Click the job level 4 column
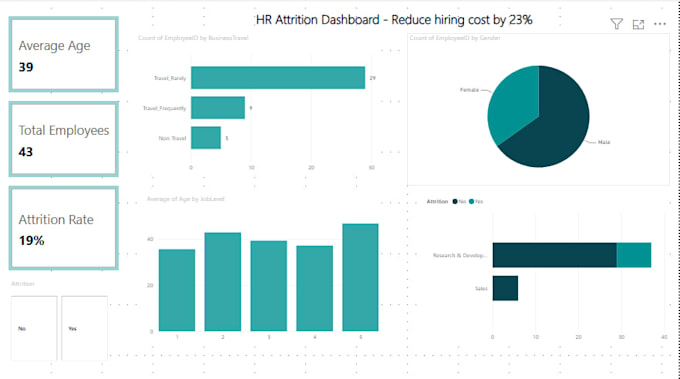Screen dimensions: 680x379 point(314,288)
